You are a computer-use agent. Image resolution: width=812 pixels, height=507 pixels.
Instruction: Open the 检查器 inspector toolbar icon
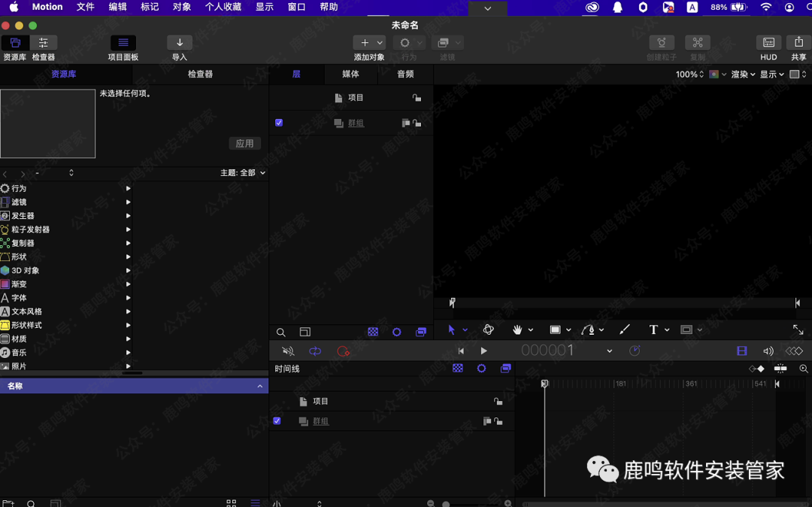tap(44, 43)
